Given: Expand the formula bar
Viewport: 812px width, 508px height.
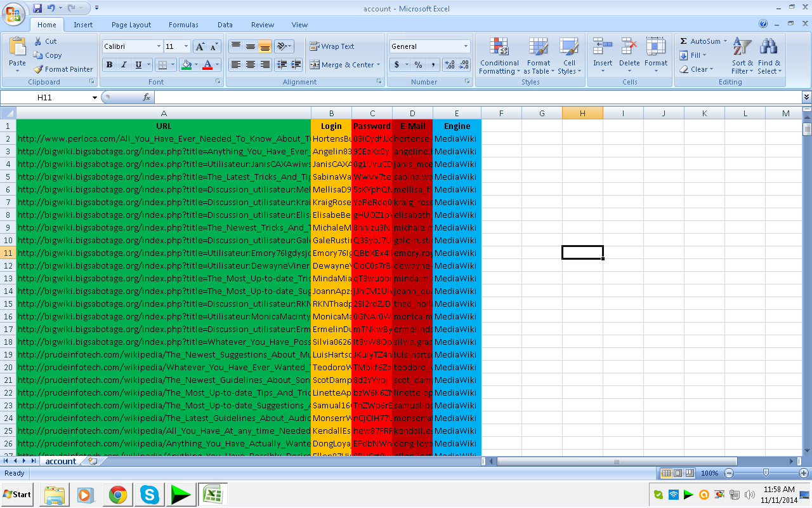Looking at the screenshot, I should pyautogui.click(x=806, y=97).
